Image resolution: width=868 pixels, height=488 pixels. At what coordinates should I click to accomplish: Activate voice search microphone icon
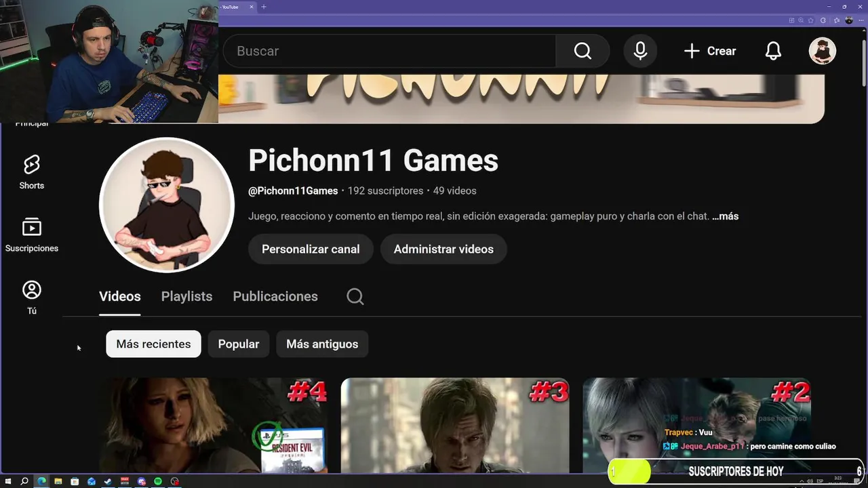(640, 51)
